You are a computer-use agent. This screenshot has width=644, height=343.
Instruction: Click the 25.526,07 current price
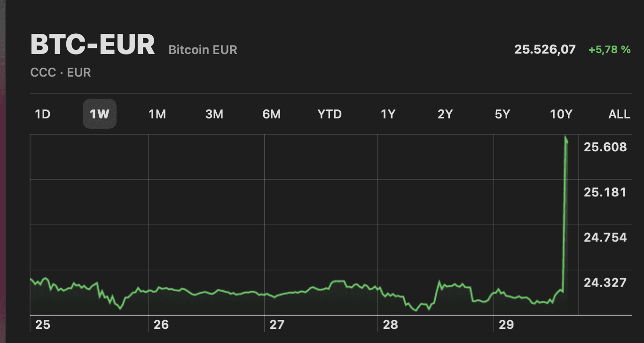545,49
